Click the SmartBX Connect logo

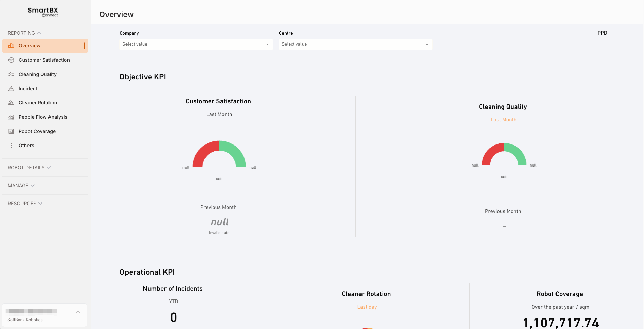tap(43, 12)
